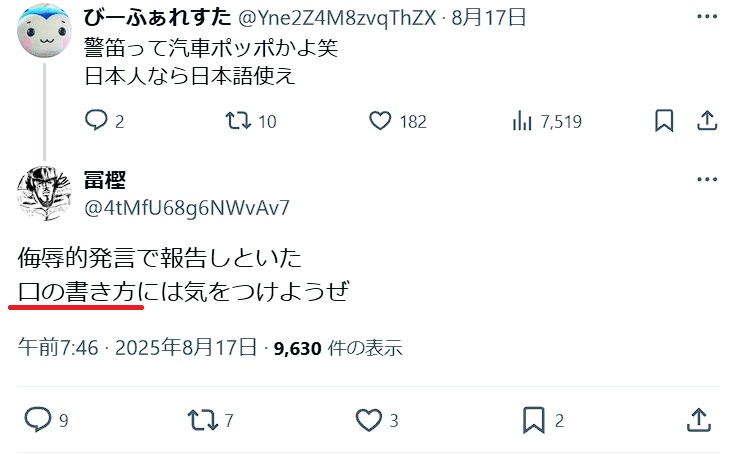Bookmark the びーふぁれすた post
Screen dimensions: 736x455
pos(664,121)
